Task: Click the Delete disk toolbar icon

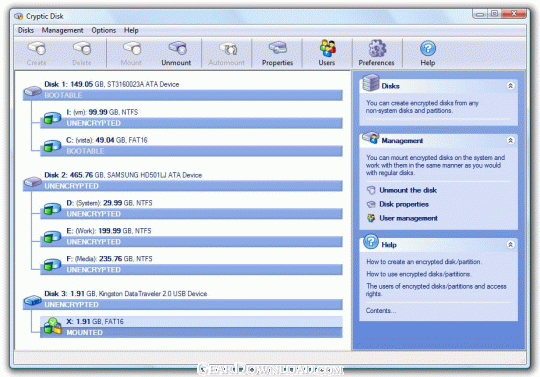Action: pos(82,49)
